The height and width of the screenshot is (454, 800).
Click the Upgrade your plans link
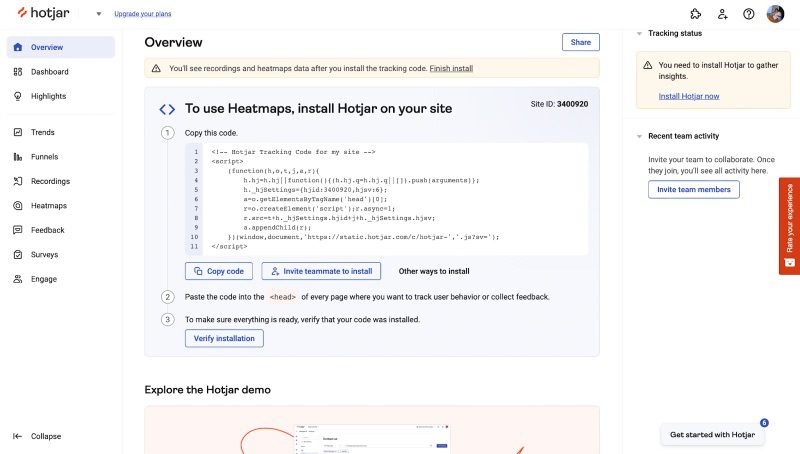pyautogui.click(x=143, y=14)
